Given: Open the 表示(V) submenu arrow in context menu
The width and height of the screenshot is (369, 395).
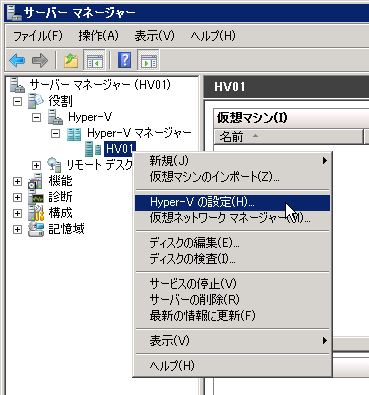Looking at the screenshot, I should click(x=325, y=340).
